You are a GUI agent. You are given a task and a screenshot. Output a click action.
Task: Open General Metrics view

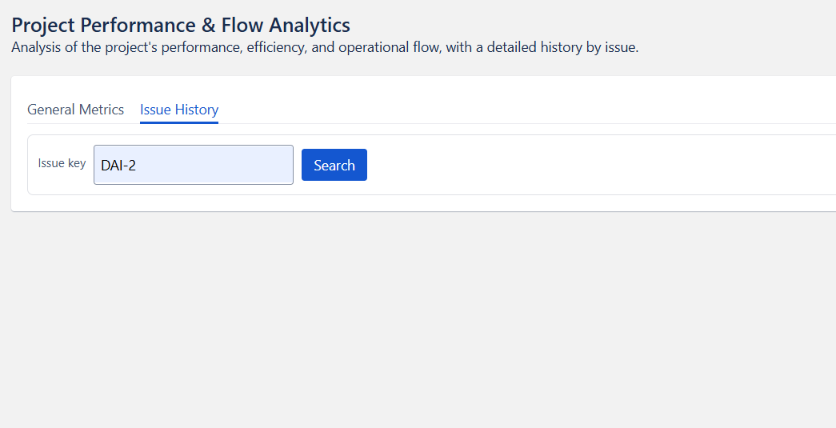tap(75, 110)
